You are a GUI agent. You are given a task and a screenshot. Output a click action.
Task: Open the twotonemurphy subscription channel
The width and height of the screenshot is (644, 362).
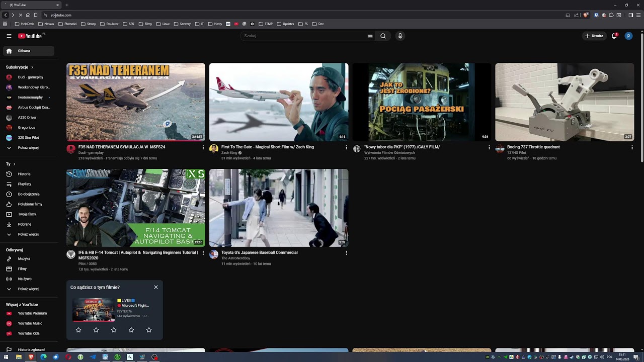coord(29,98)
